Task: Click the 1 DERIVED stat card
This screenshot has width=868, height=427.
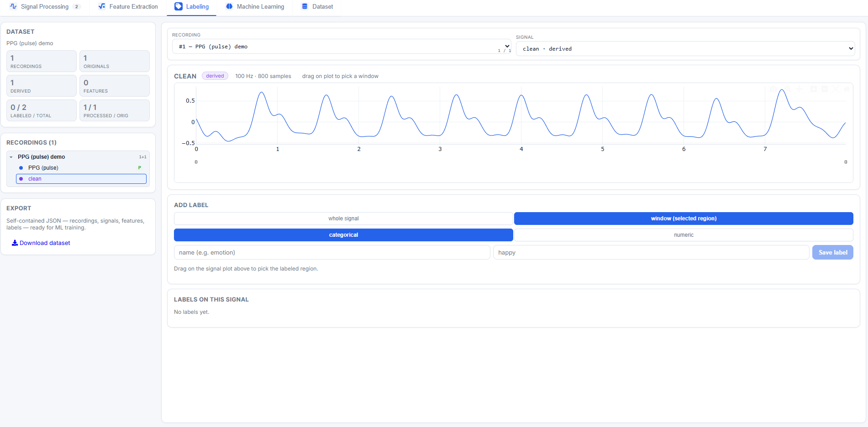Action: [x=42, y=86]
